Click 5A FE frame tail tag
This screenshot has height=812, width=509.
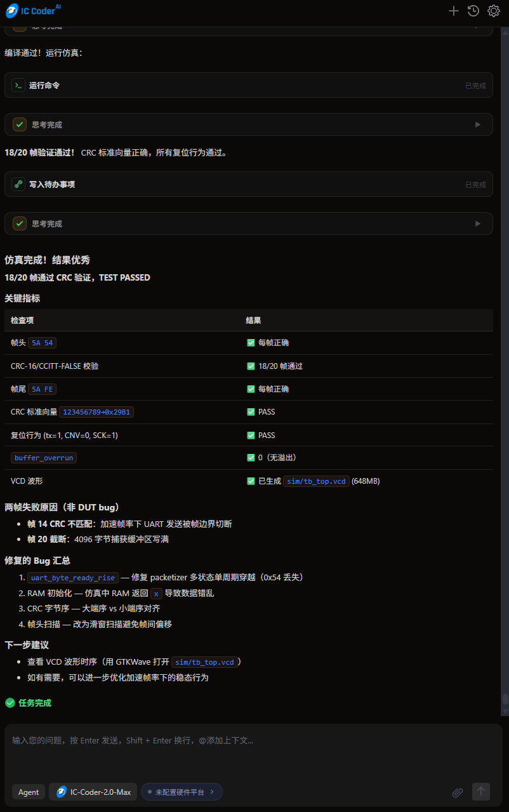coord(43,389)
